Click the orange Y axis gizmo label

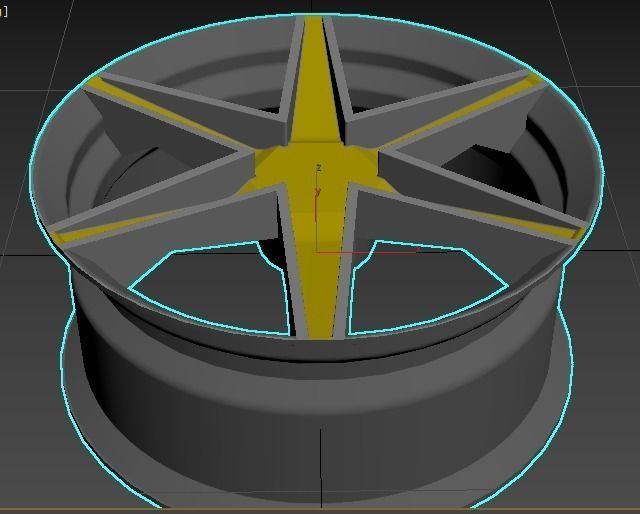[x=318, y=191]
